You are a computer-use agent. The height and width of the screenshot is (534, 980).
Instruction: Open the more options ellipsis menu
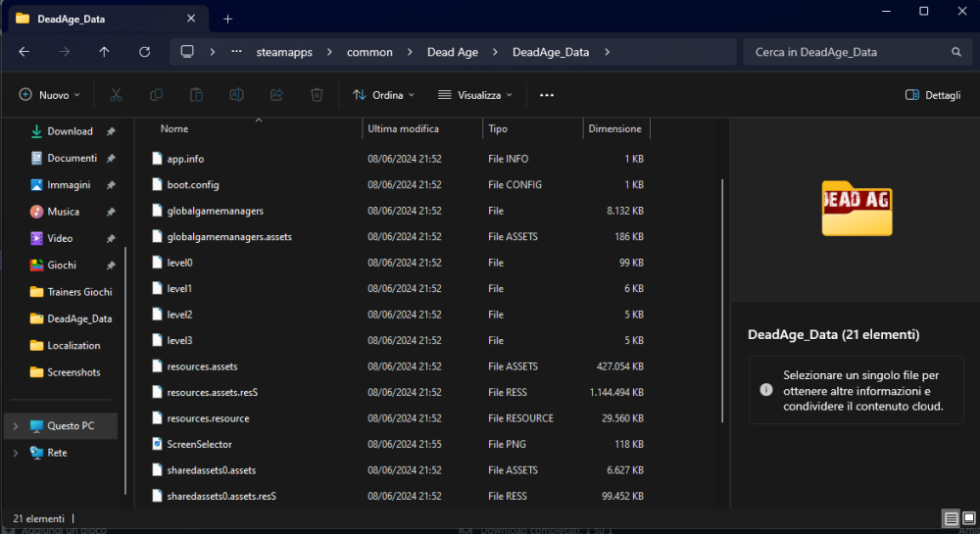coord(547,95)
